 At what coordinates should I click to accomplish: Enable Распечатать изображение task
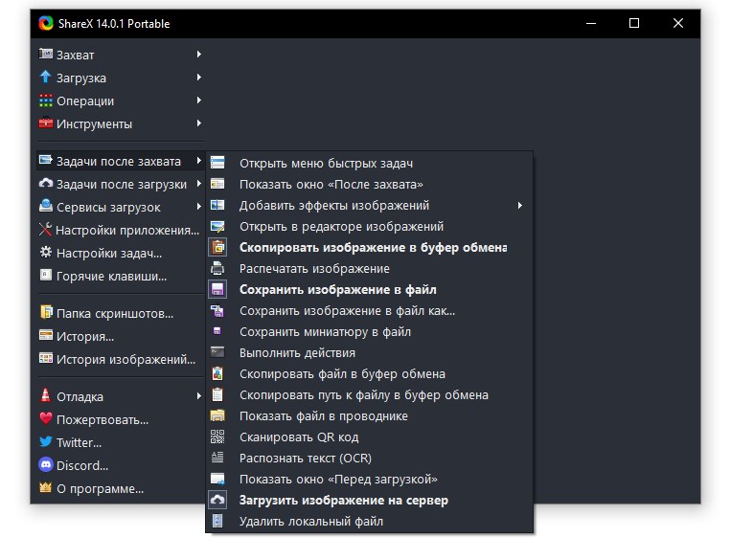click(370, 268)
